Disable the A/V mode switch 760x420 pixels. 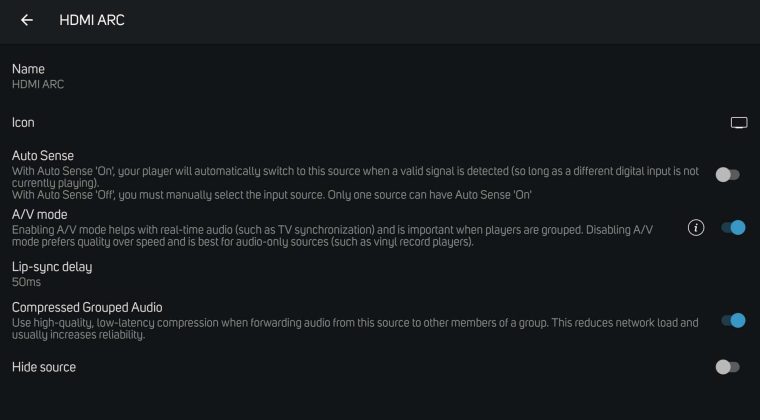733,228
